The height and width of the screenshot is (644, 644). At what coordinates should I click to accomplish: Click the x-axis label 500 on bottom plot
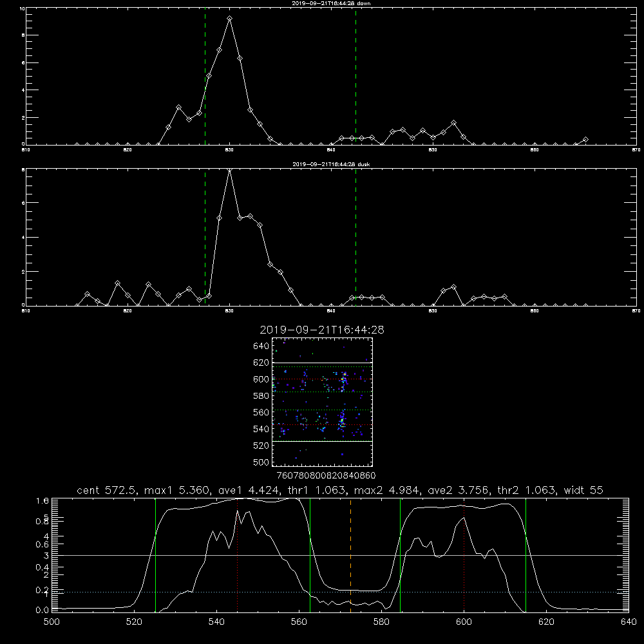tap(52, 622)
